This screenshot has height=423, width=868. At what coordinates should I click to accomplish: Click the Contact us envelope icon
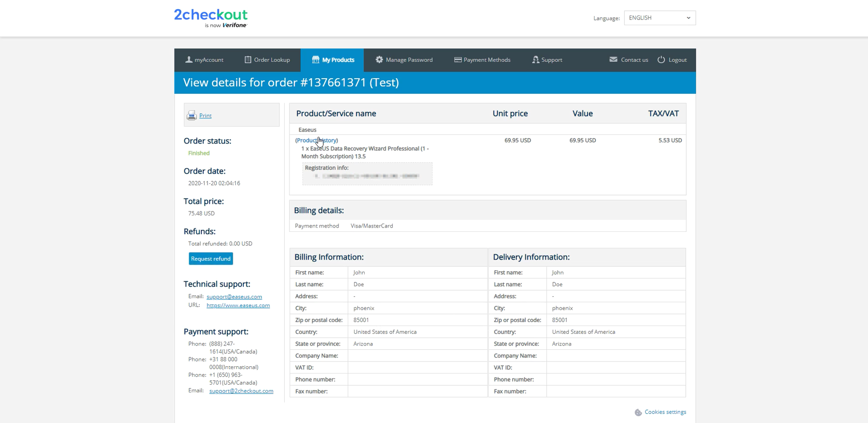(x=613, y=60)
